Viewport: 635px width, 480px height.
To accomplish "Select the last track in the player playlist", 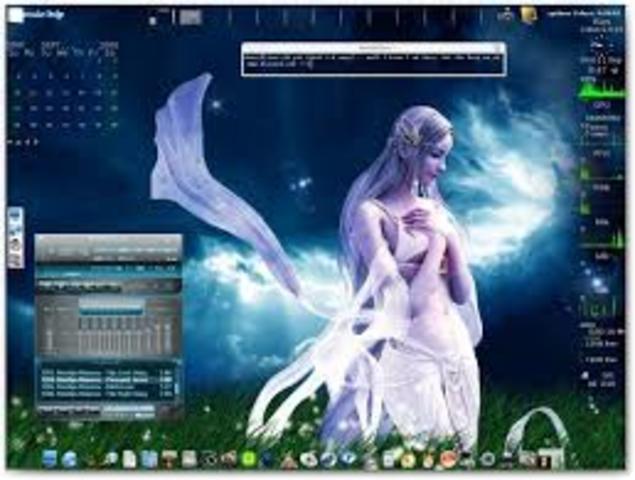I will [106, 394].
